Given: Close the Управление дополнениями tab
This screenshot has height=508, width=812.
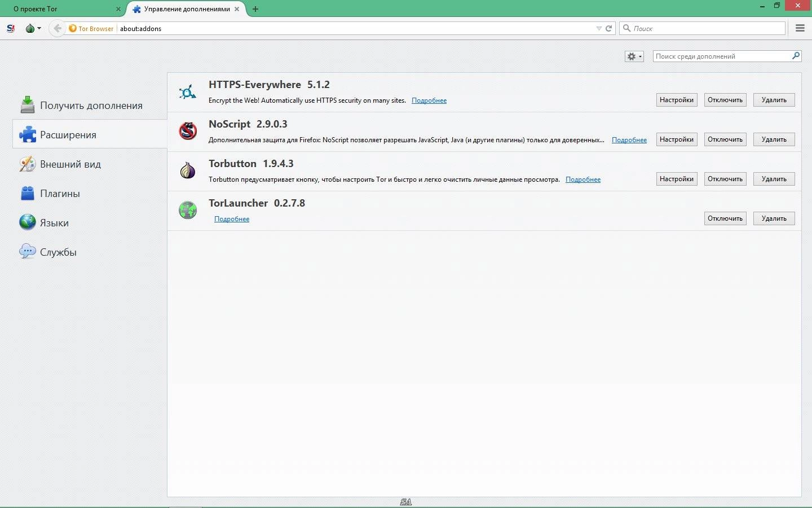Looking at the screenshot, I should point(237,9).
